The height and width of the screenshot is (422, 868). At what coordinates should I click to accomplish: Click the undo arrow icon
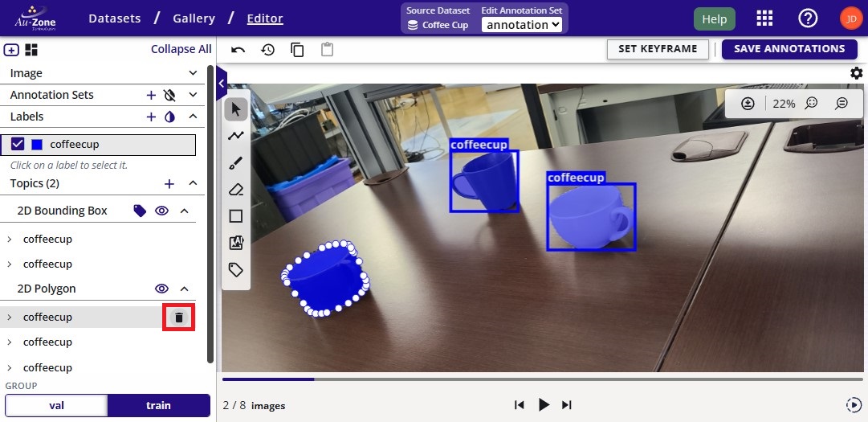click(238, 50)
